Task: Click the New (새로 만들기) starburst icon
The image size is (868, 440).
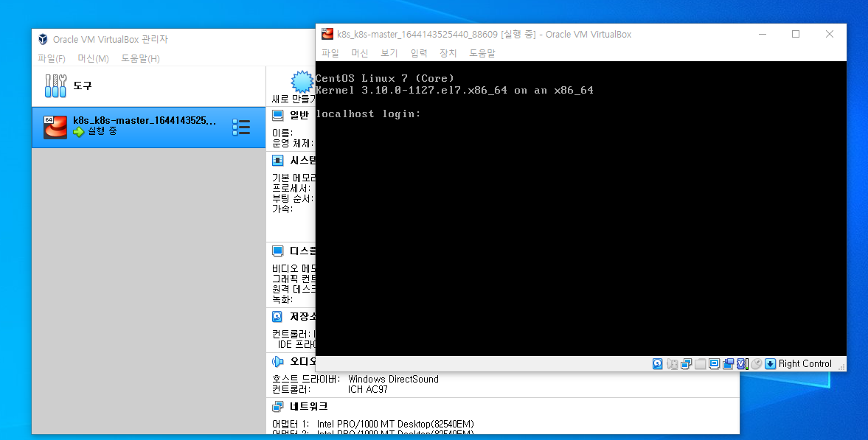Action: click(302, 81)
